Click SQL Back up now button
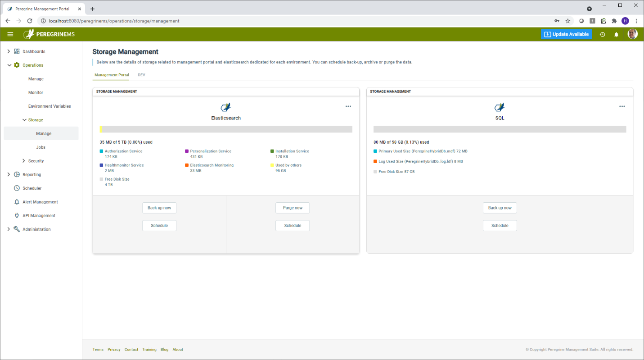 pos(500,208)
